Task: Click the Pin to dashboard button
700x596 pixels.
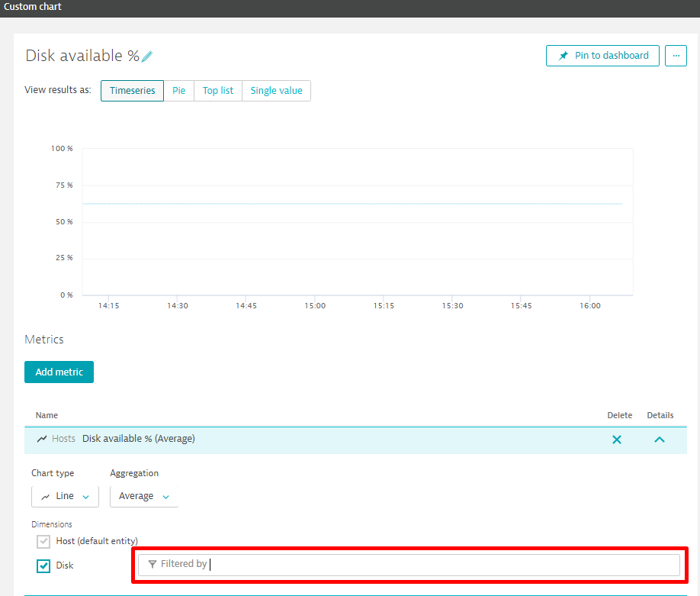Action: pos(602,56)
